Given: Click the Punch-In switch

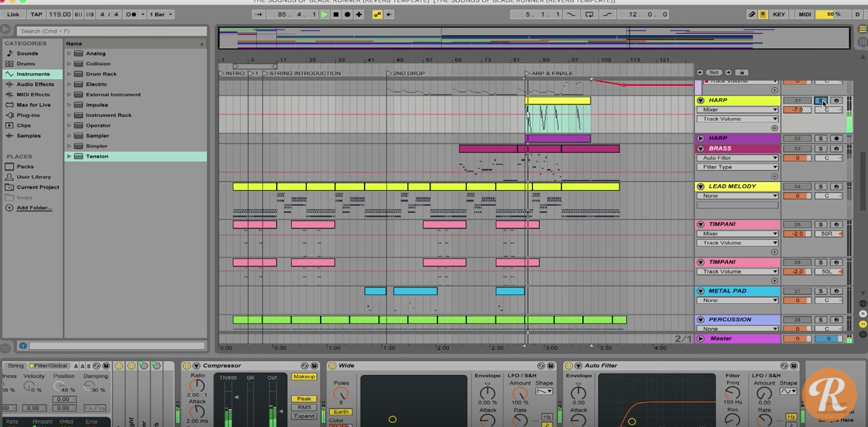Looking at the screenshot, I should pos(571,14).
